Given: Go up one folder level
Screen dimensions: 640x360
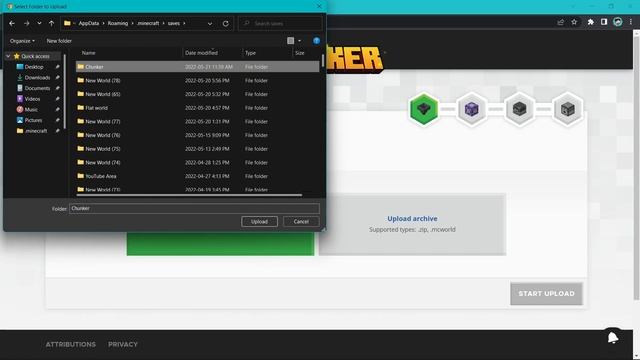Looking at the screenshot, I should pos(51,24).
